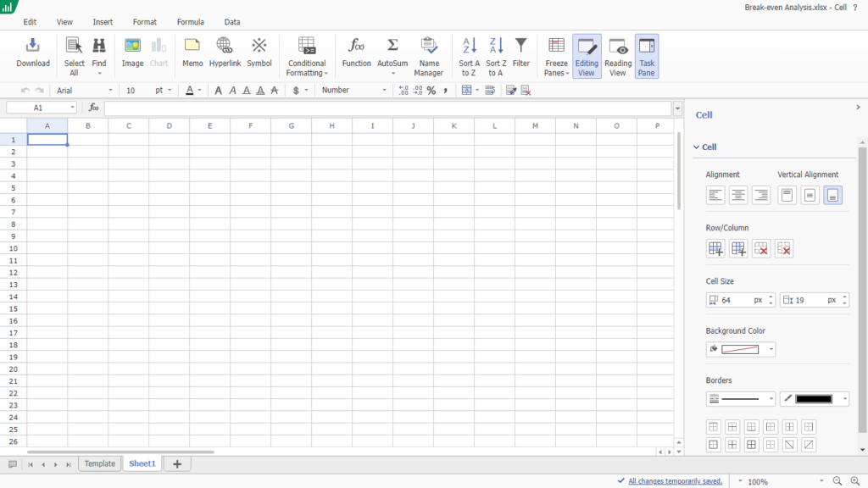Click the Download icon

(33, 53)
